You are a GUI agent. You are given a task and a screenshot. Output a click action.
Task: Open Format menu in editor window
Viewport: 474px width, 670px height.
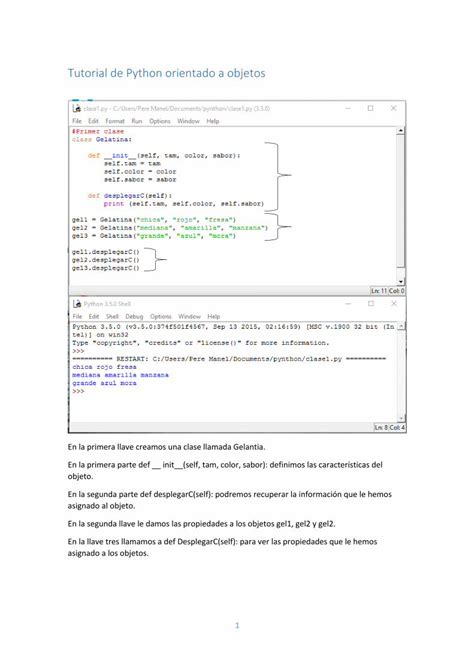[x=115, y=121]
